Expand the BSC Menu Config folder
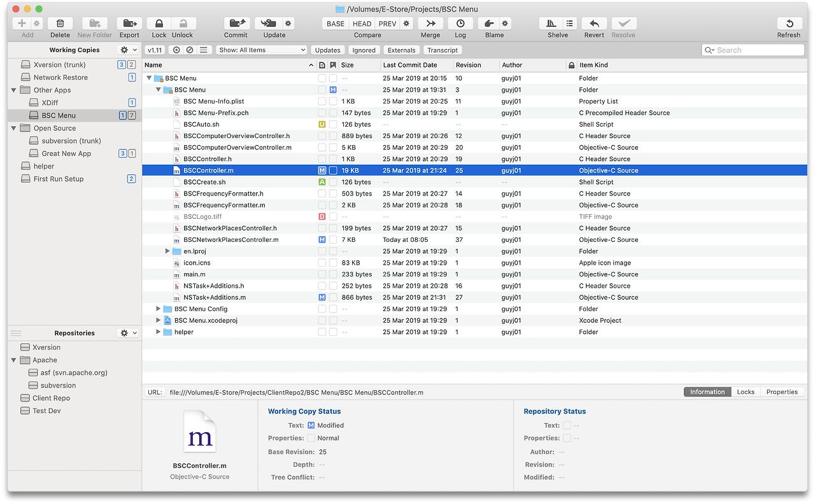This screenshot has height=504, width=815. tap(159, 309)
